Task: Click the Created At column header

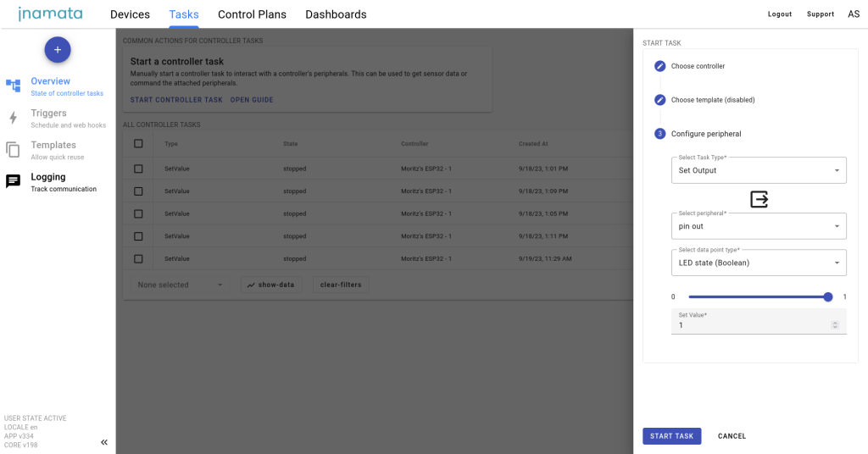Action: 533,144
